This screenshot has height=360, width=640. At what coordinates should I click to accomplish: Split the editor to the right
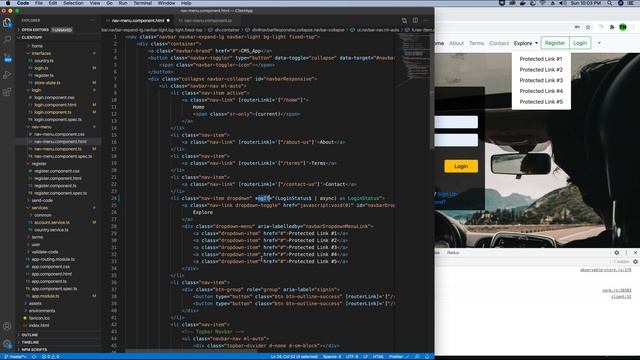point(415,20)
